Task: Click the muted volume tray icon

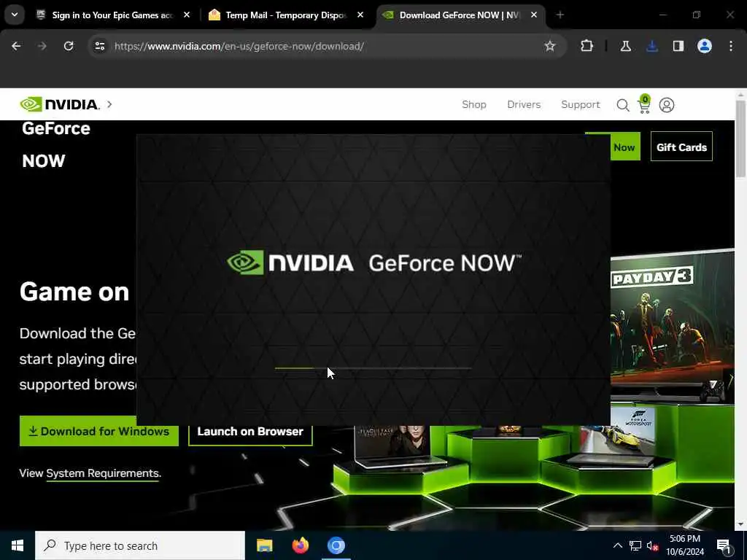Action: [x=653, y=545]
